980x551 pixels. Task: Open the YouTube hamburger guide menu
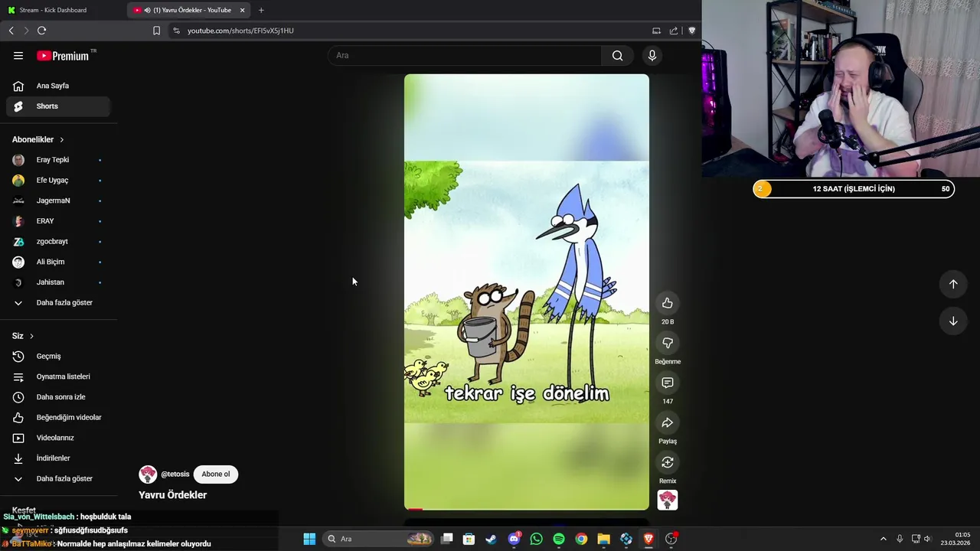coord(18,55)
